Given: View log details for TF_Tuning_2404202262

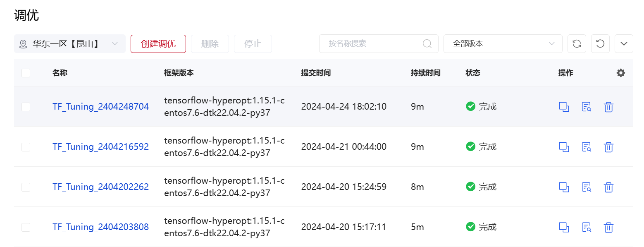Looking at the screenshot, I should click(x=586, y=187).
